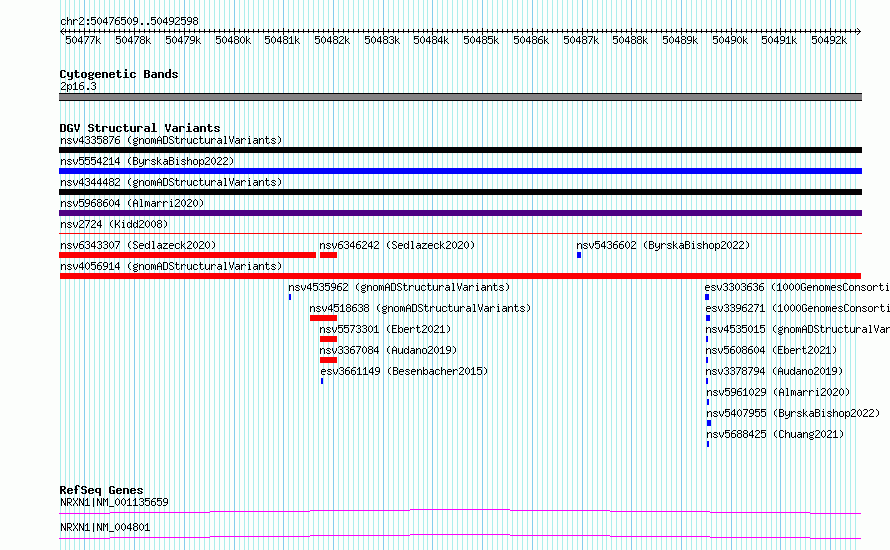Click the 50492k ruler position

(829, 40)
